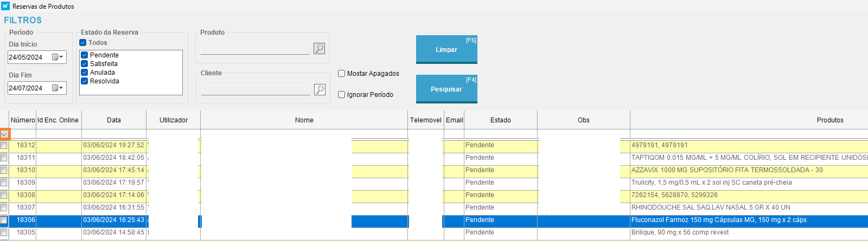Sort by the Estado column header
The width and height of the screenshot is (868, 241).
[500, 120]
